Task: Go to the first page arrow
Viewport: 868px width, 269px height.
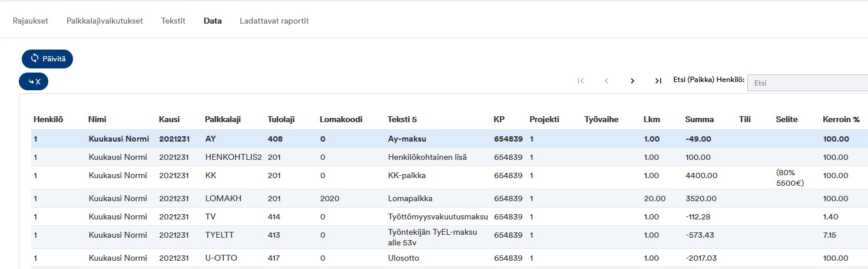Action: 581,81
